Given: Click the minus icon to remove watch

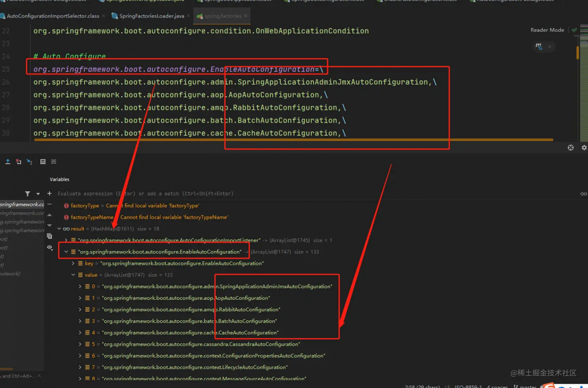Looking at the screenshot, I should [50, 205].
